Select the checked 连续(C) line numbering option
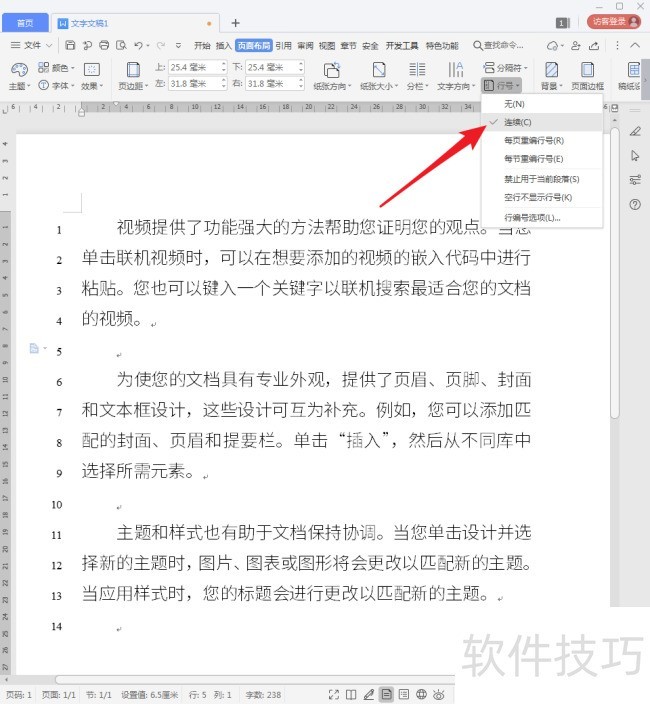650x704 pixels. 542,122
